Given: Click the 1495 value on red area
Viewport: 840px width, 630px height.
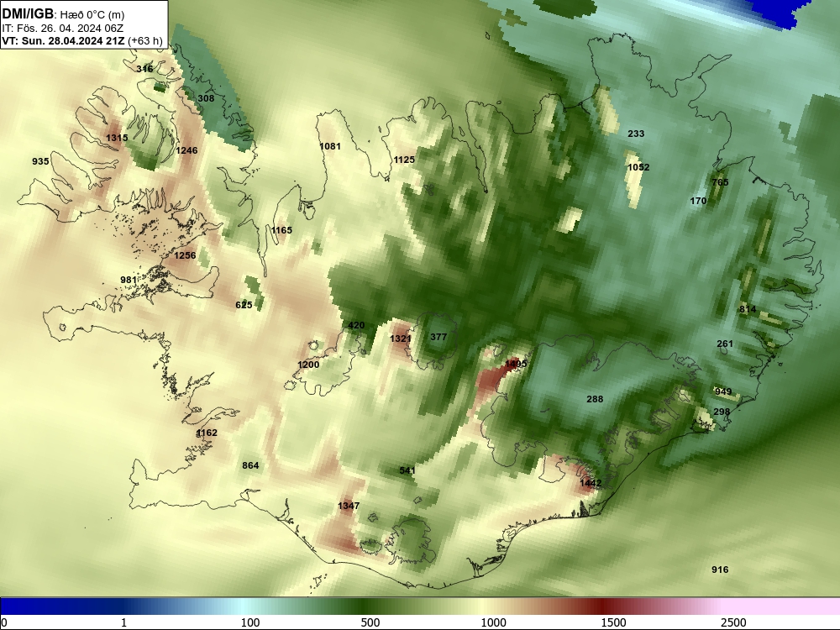Looking at the screenshot, I should pyautogui.click(x=516, y=364).
